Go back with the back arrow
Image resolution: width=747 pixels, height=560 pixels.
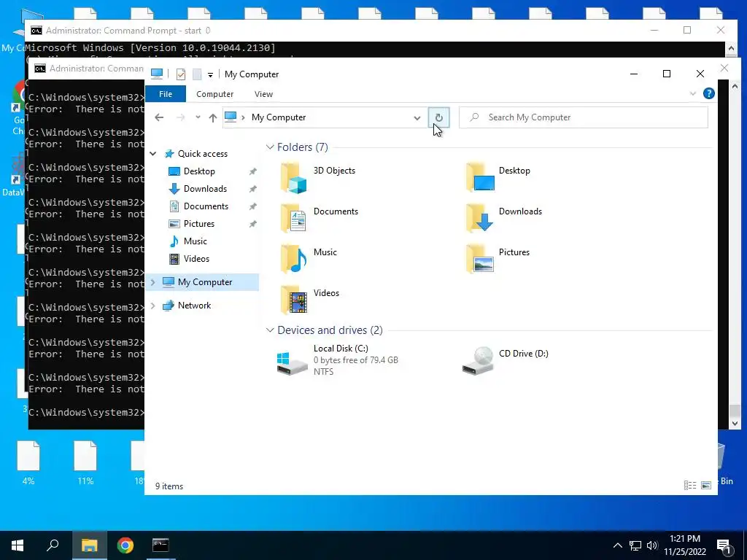point(159,117)
